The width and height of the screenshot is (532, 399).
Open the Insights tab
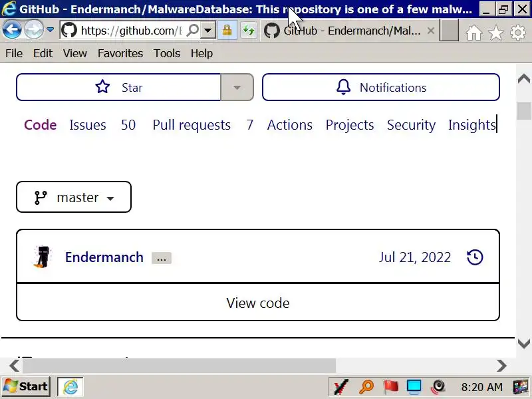coord(472,125)
